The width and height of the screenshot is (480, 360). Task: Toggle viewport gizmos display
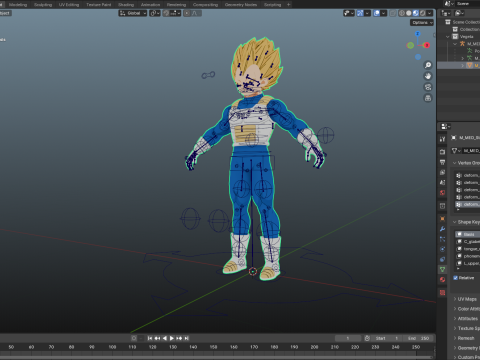click(x=360, y=13)
